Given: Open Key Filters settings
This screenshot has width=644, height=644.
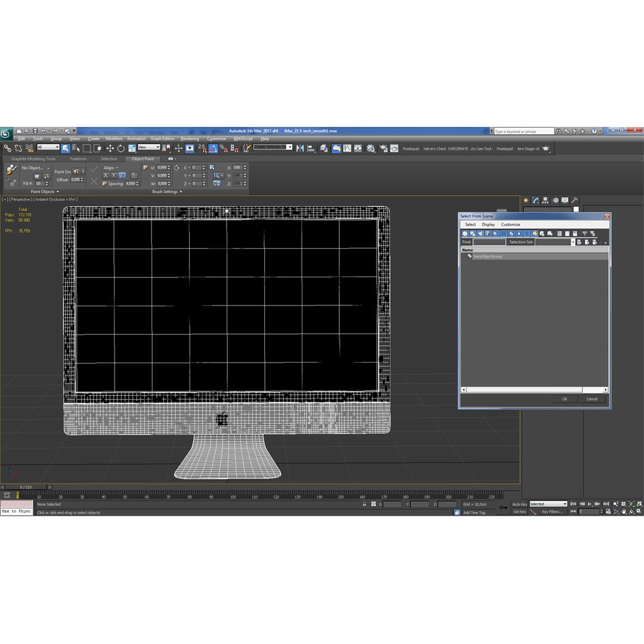Looking at the screenshot, I should (552, 512).
